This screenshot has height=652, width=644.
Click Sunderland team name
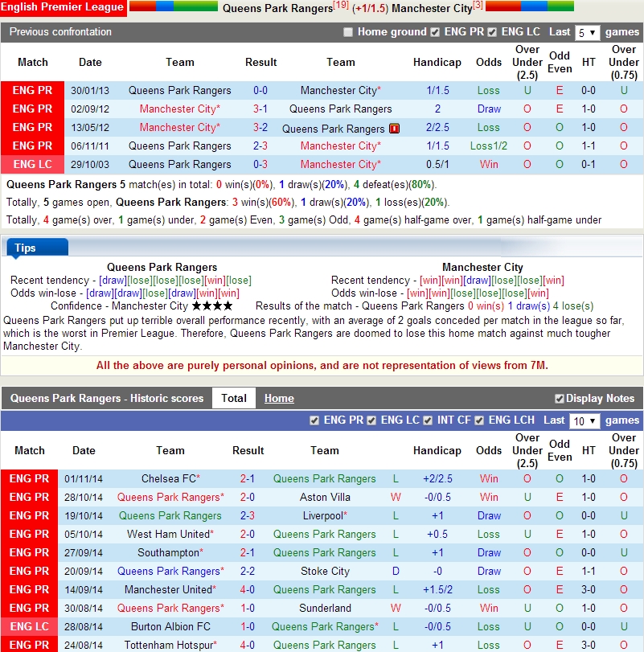325,608
